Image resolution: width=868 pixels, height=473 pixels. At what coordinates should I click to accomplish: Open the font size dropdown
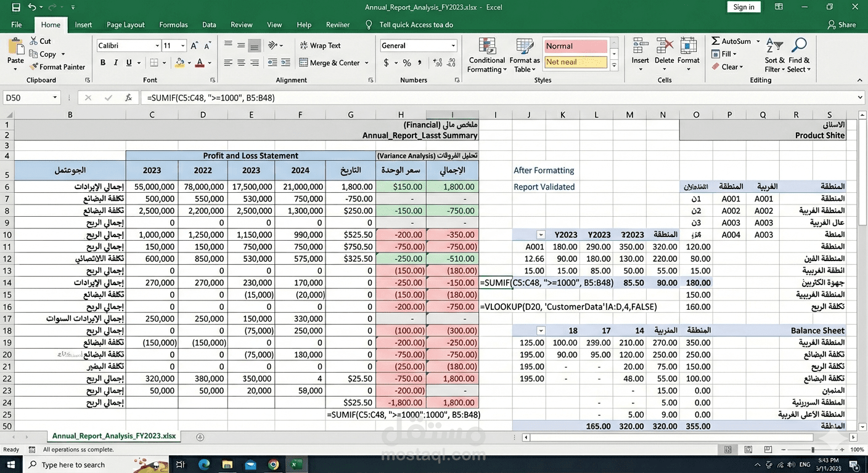click(x=182, y=46)
